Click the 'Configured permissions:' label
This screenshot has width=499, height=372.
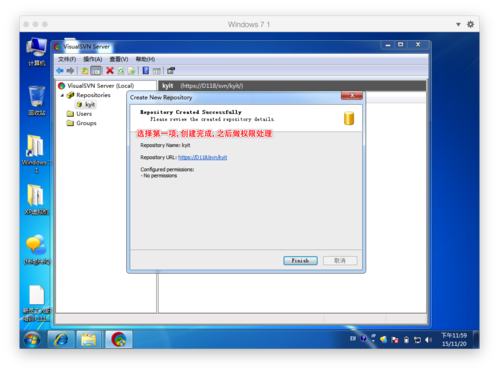(167, 170)
